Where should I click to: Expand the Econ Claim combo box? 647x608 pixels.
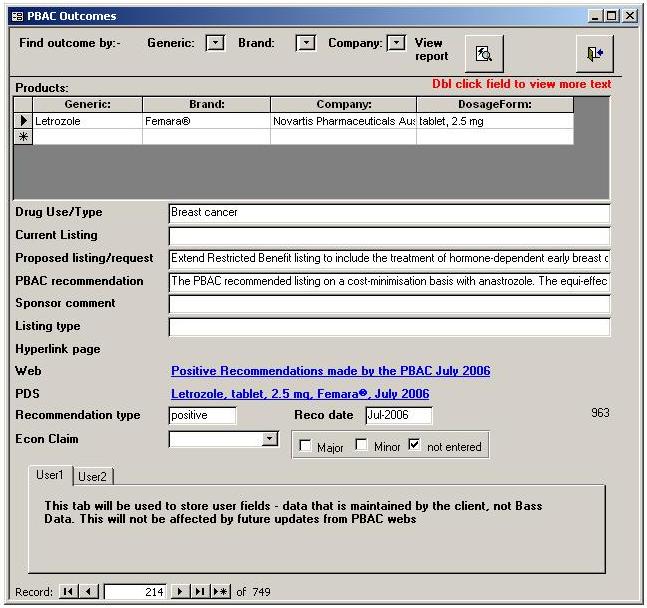[269, 439]
